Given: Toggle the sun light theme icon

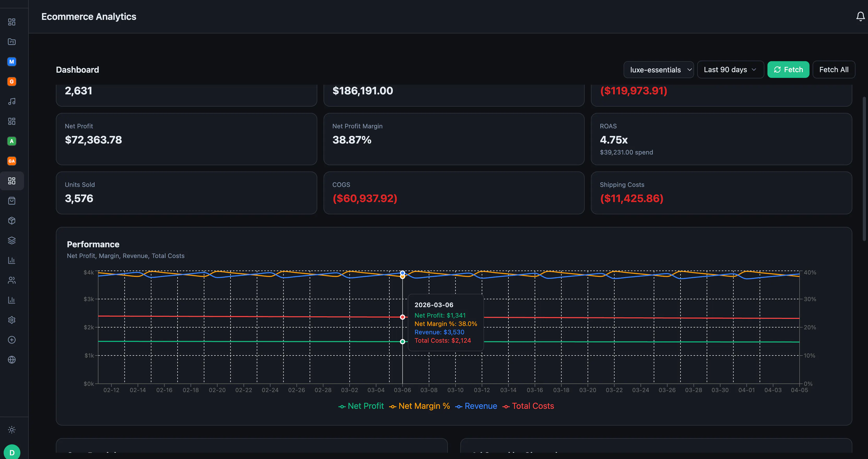Looking at the screenshot, I should [12, 430].
